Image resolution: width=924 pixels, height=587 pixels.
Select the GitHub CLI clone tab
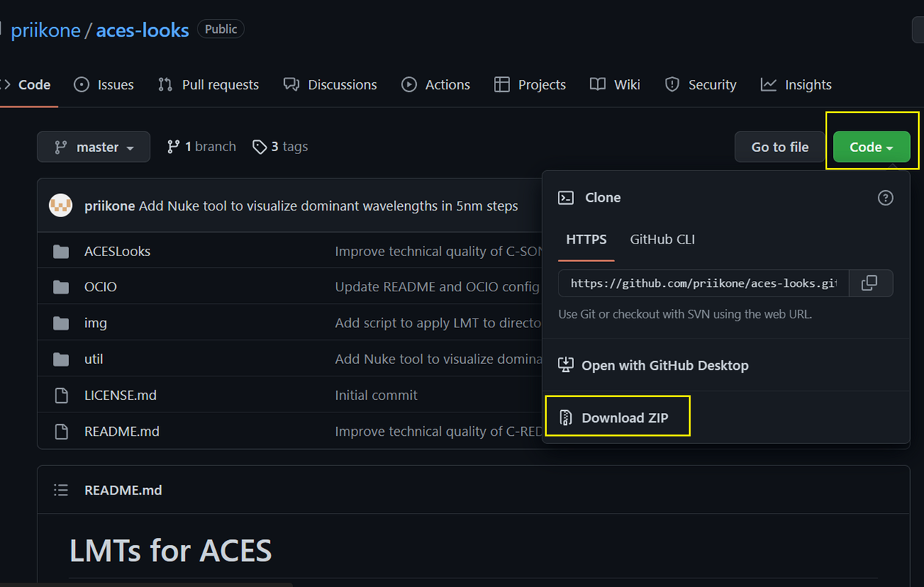(x=662, y=239)
